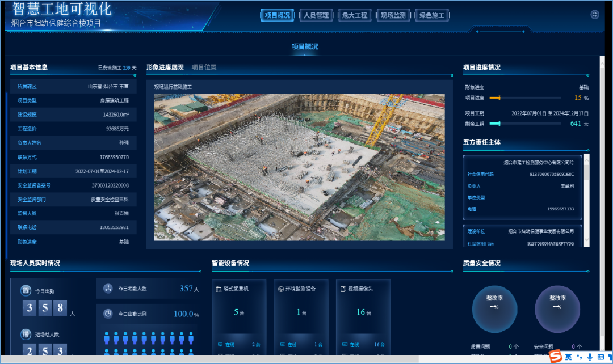The width and height of the screenshot is (613, 364).
Task: Click the 塔式起重机 tower crane icon
Action: pos(219,289)
